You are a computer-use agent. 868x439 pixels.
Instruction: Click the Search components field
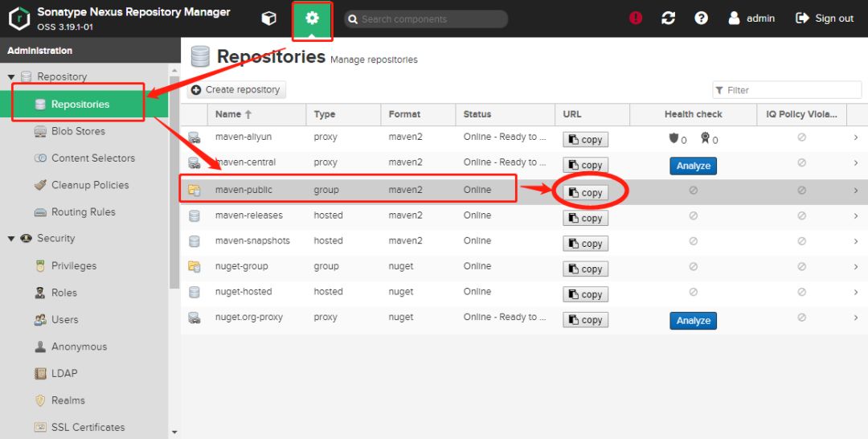click(426, 19)
